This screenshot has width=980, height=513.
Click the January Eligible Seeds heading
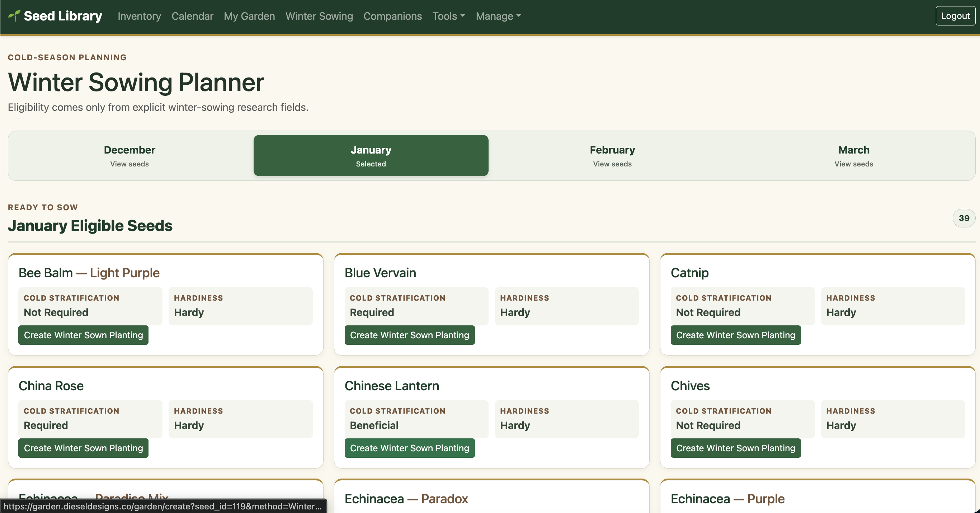[x=90, y=226]
